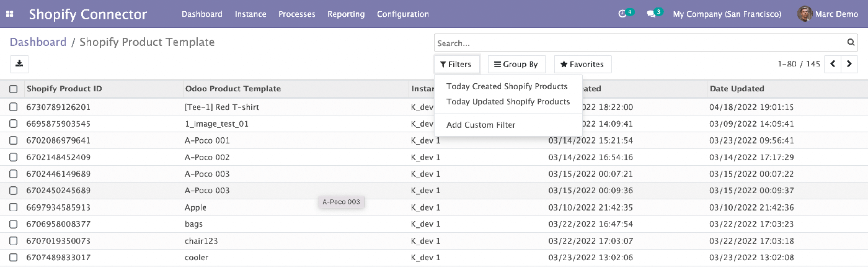The height and width of the screenshot is (267, 868).
Task: Check the row for 6707019350073
Action: [x=14, y=241]
